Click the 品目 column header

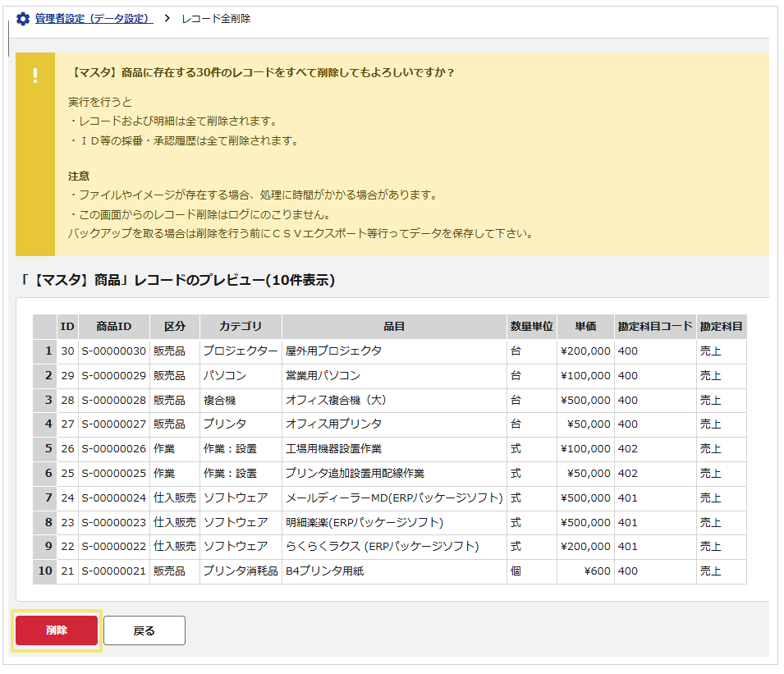[x=394, y=327]
